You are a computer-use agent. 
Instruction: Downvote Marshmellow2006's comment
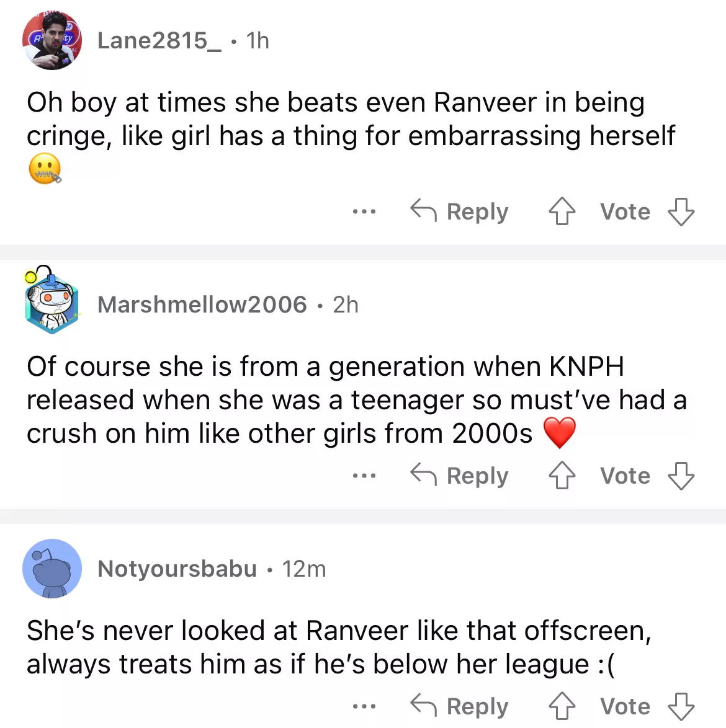(x=681, y=476)
